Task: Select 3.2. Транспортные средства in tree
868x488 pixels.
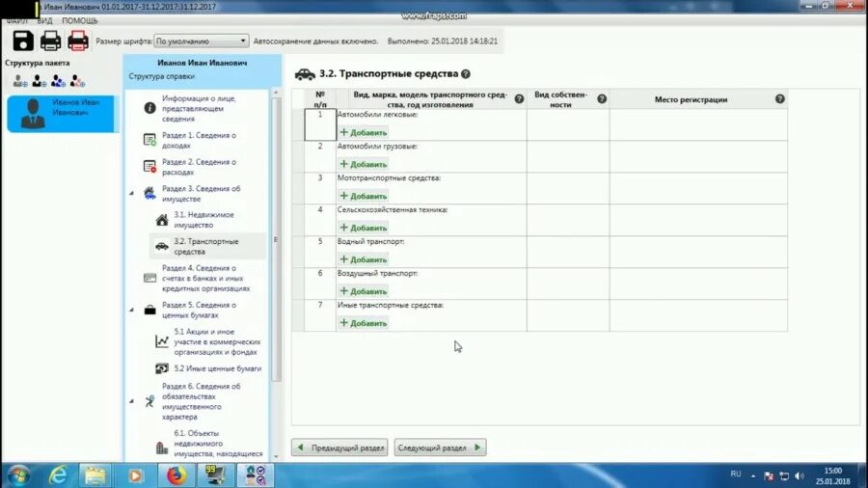Action: click(x=206, y=246)
